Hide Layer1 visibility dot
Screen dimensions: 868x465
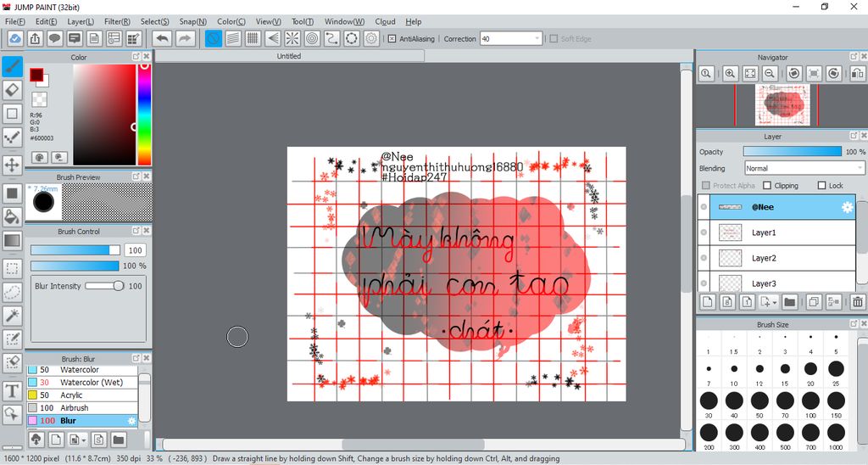tap(704, 232)
